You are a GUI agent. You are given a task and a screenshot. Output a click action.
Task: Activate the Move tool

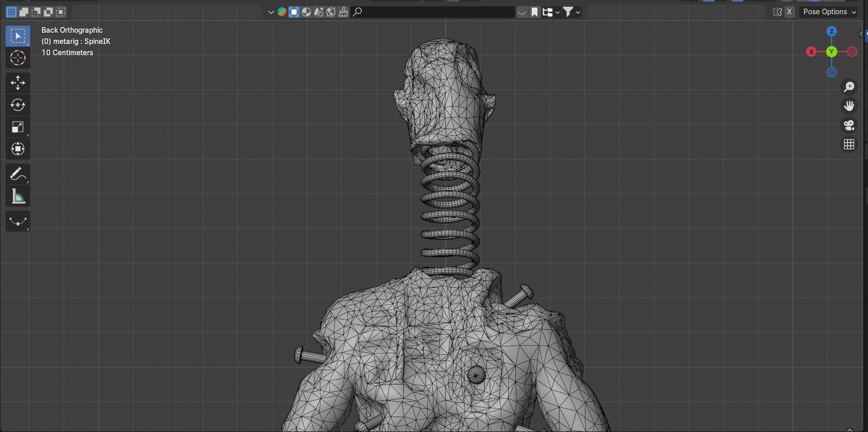coord(18,83)
